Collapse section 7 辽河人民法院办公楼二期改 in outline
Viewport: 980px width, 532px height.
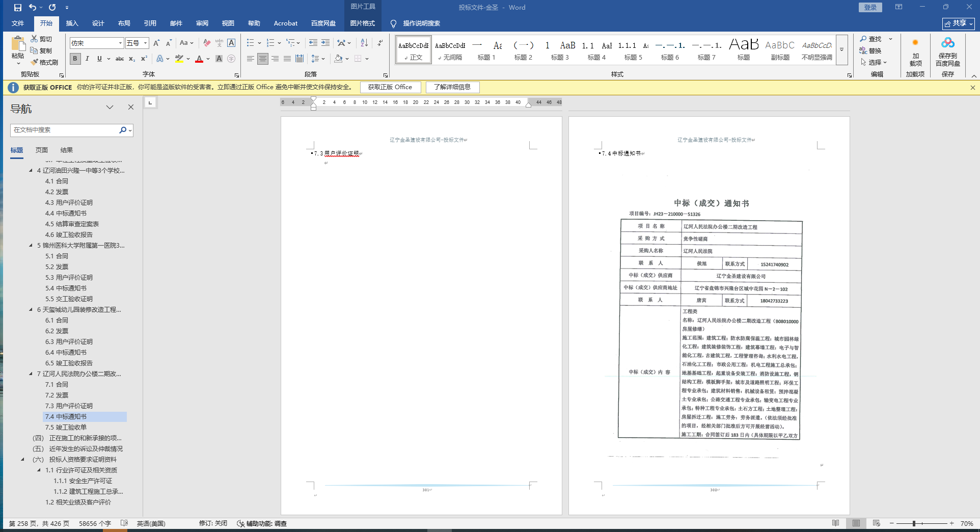[31, 374]
